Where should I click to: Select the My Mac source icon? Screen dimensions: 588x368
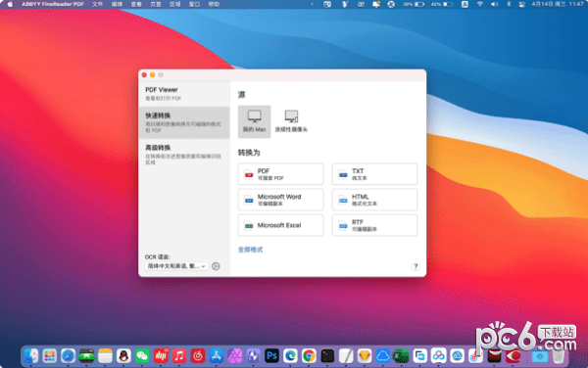coord(254,121)
